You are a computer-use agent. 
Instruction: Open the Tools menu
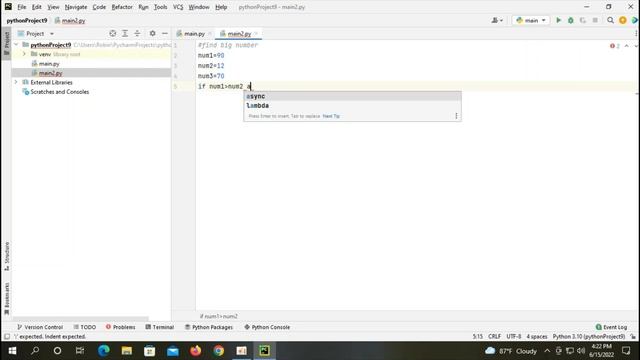click(x=160, y=7)
